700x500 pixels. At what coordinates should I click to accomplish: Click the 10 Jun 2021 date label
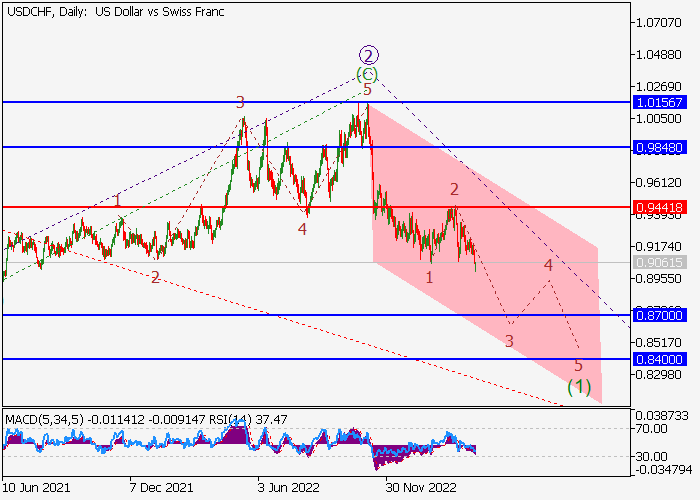[x=38, y=487]
